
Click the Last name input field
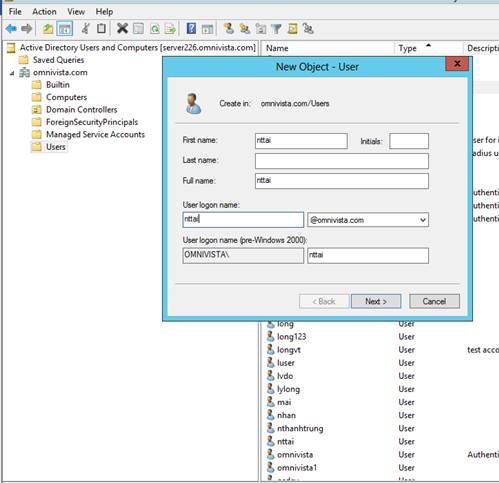click(342, 161)
